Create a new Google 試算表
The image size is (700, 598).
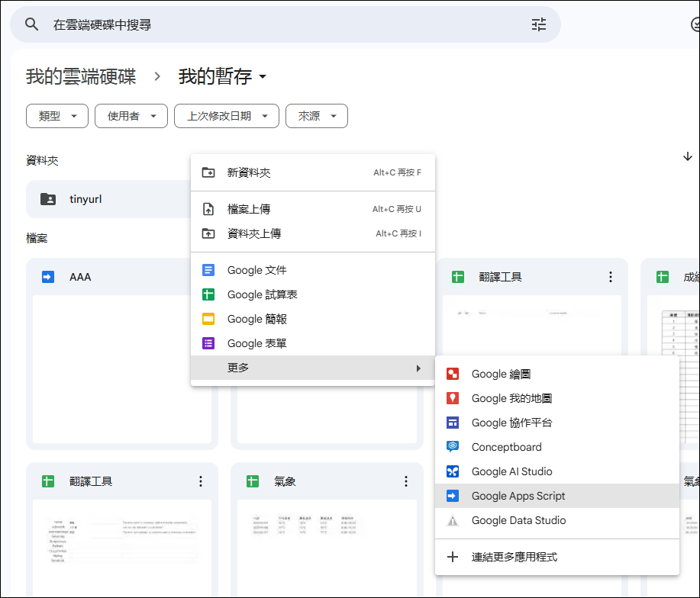click(x=312, y=294)
